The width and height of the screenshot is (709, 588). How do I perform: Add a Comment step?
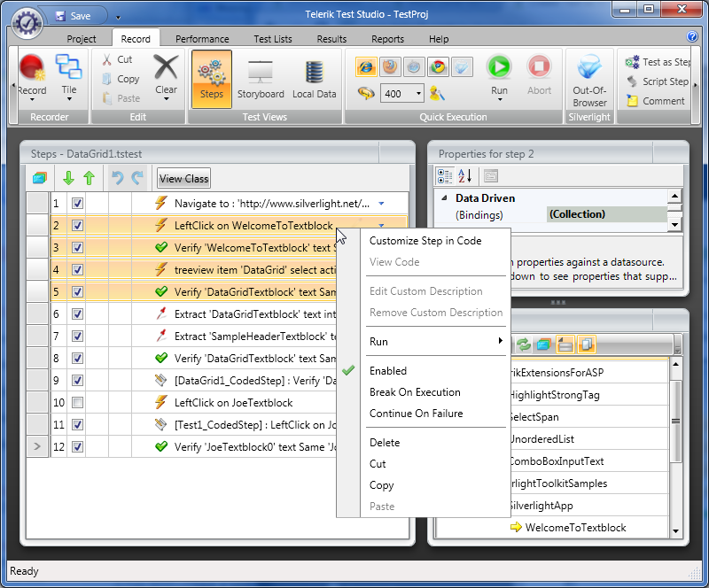tap(656, 101)
